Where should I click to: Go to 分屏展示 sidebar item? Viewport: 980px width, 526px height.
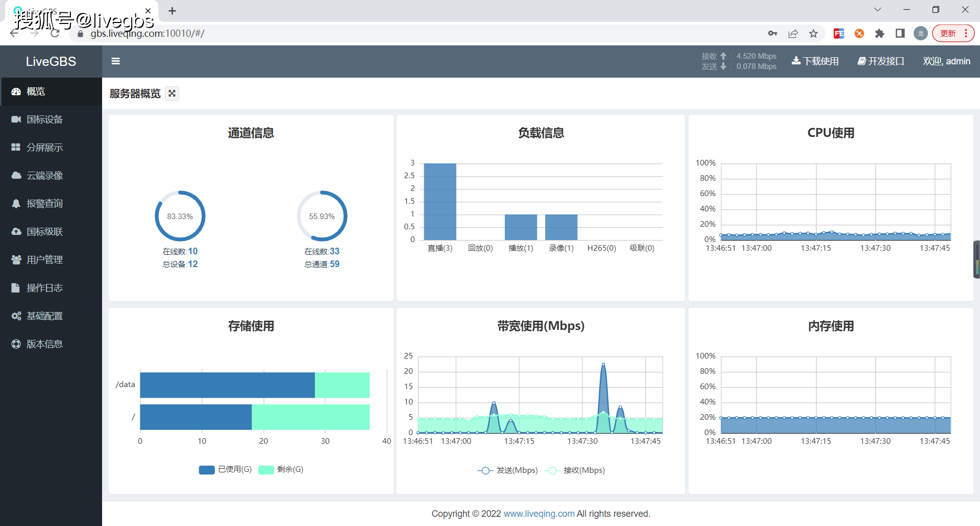coord(51,148)
